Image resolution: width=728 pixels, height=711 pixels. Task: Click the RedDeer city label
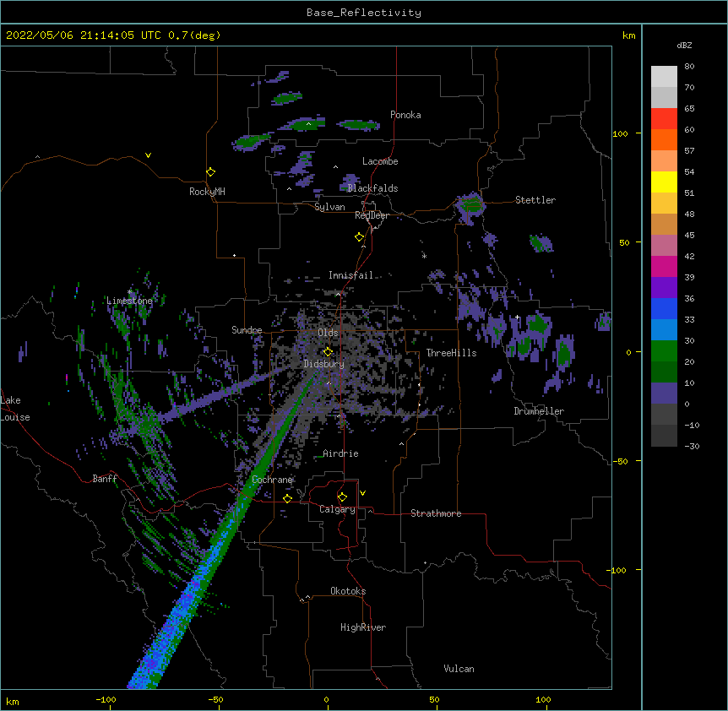pyautogui.click(x=372, y=215)
